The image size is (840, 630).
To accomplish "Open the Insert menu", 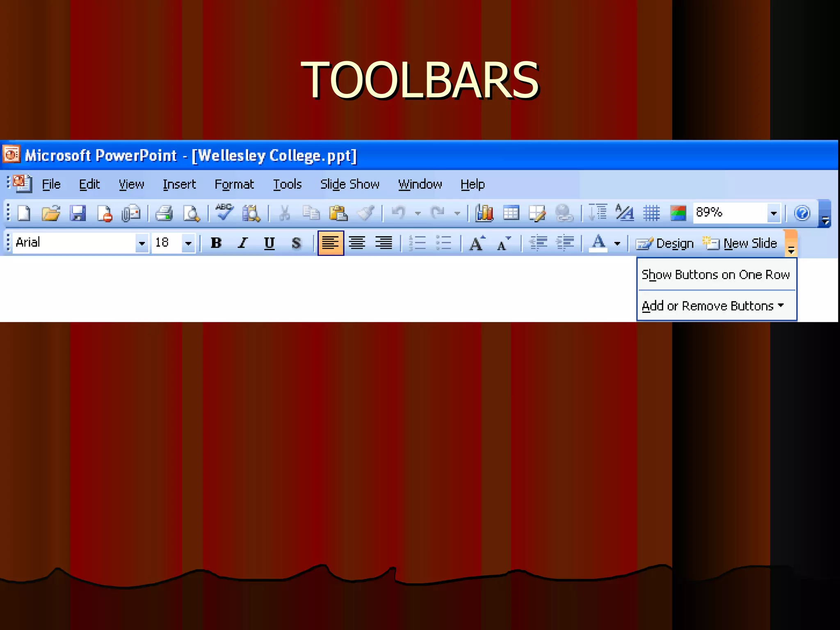I will pyautogui.click(x=179, y=185).
